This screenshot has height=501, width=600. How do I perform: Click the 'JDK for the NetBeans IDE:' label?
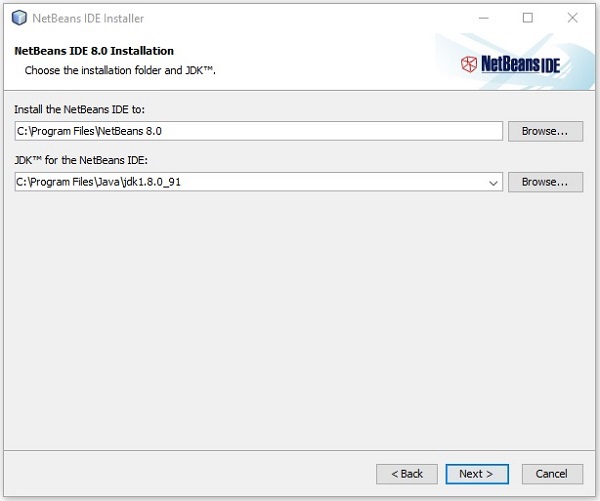pyautogui.click(x=82, y=160)
